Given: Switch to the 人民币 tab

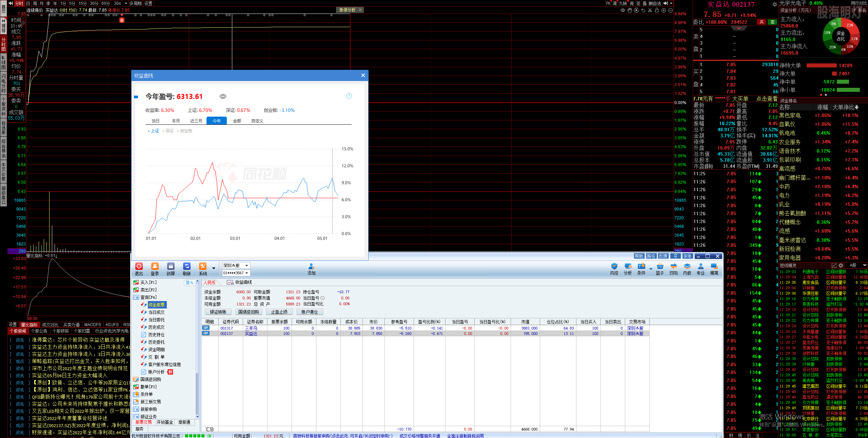Looking at the screenshot, I should (210, 283).
